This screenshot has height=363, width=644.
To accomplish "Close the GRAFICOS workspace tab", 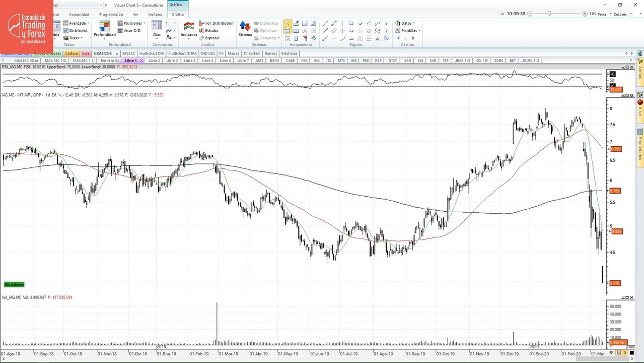I will [117, 53].
